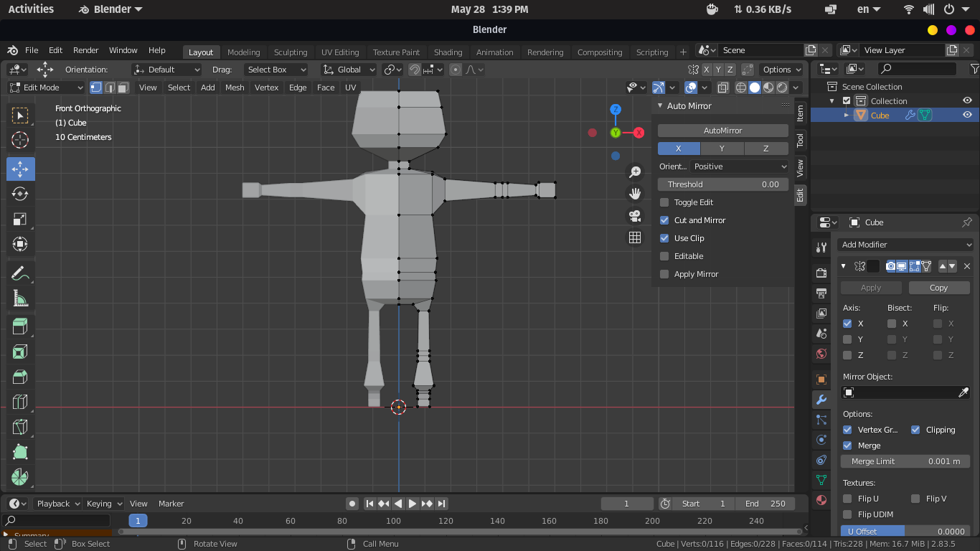Activate the Measure tool
The image size is (980, 551).
[20, 299]
